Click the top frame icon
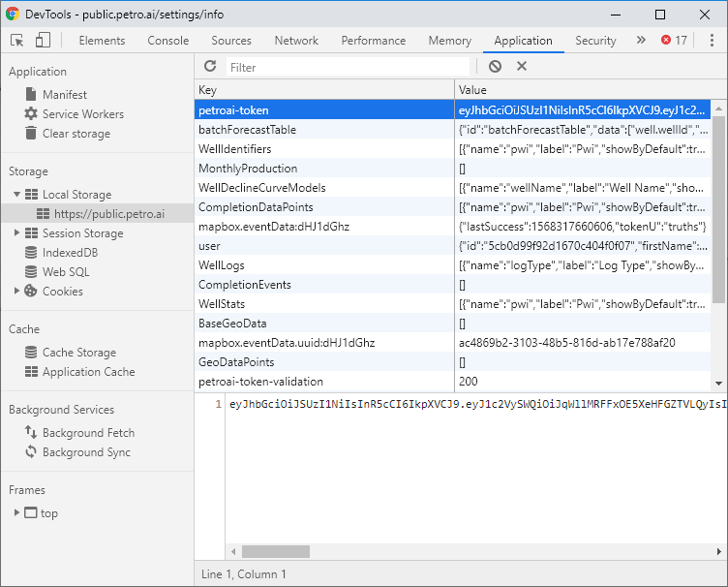 click(31, 512)
